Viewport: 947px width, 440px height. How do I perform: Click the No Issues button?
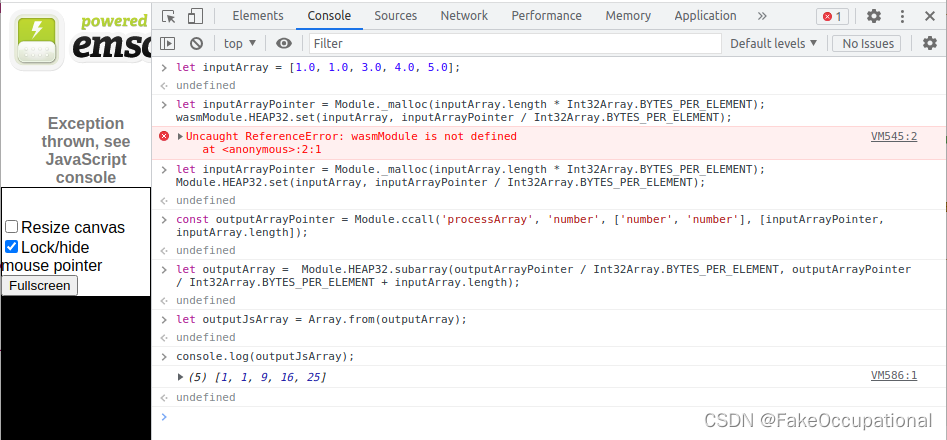[x=867, y=43]
